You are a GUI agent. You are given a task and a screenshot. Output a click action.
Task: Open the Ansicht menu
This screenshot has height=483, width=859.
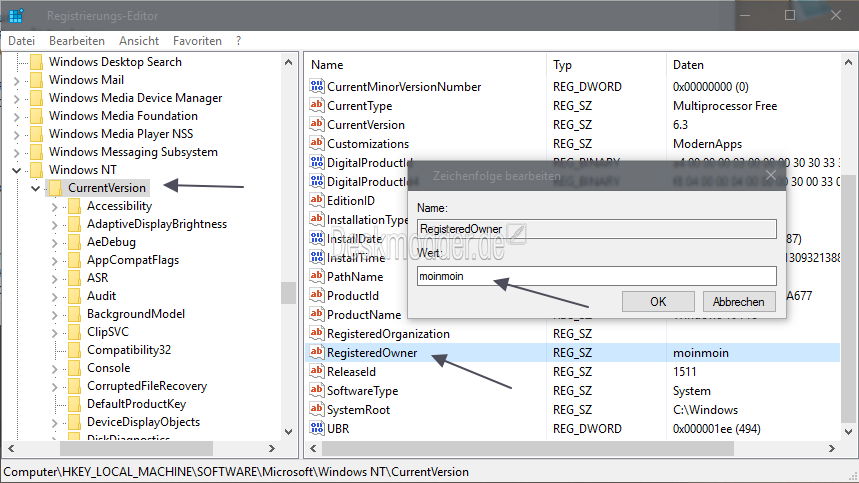tap(139, 41)
